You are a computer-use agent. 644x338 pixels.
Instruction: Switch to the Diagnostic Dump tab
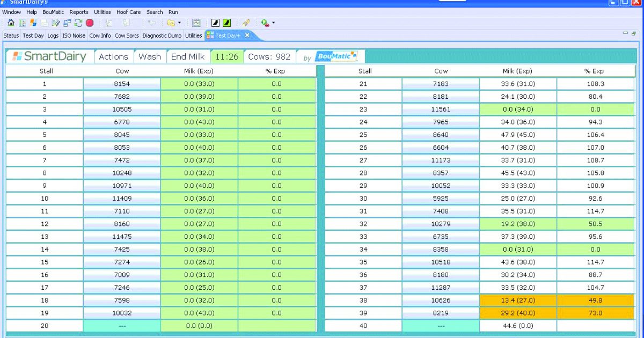[x=162, y=35]
